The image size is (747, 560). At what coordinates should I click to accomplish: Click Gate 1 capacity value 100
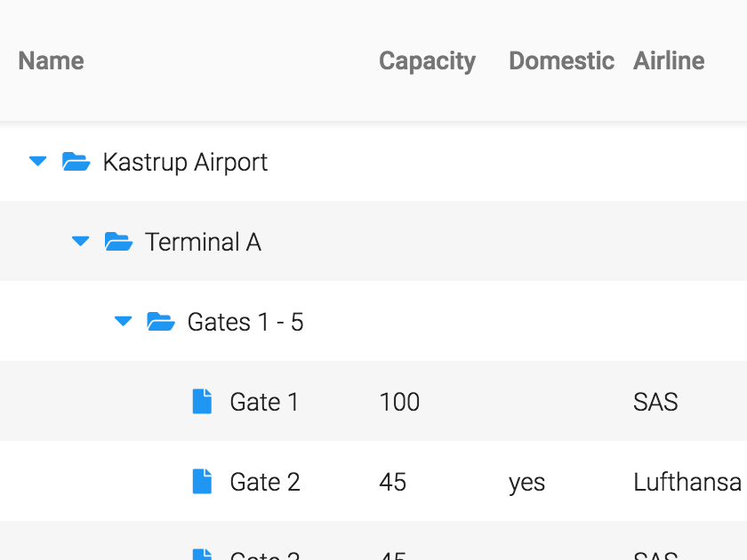pyautogui.click(x=399, y=402)
